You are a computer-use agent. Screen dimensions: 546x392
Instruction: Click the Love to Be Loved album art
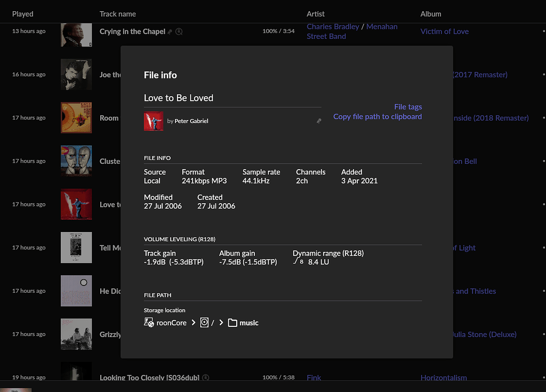pos(154,121)
